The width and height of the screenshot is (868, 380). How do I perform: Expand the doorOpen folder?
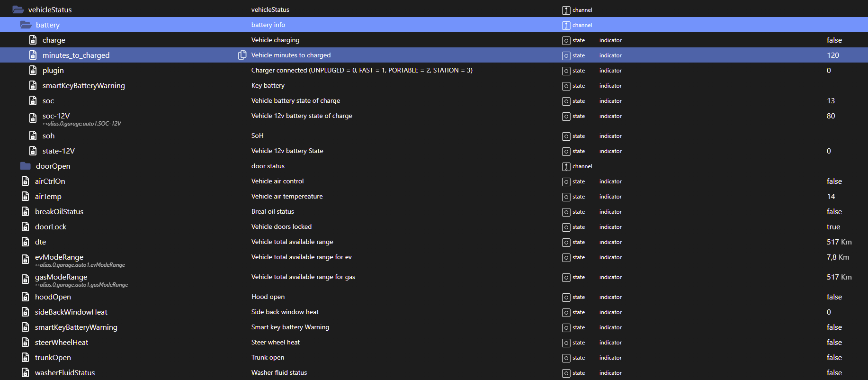[x=26, y=166]
